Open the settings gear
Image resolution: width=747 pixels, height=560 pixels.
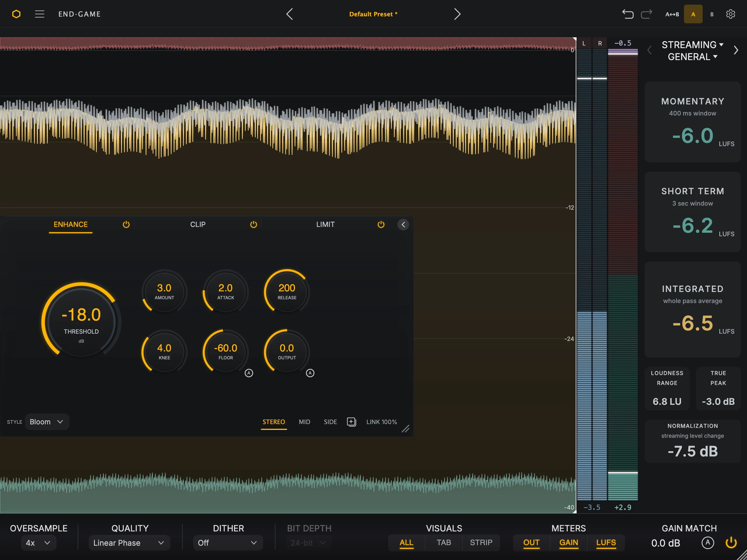tap(730, 14)
